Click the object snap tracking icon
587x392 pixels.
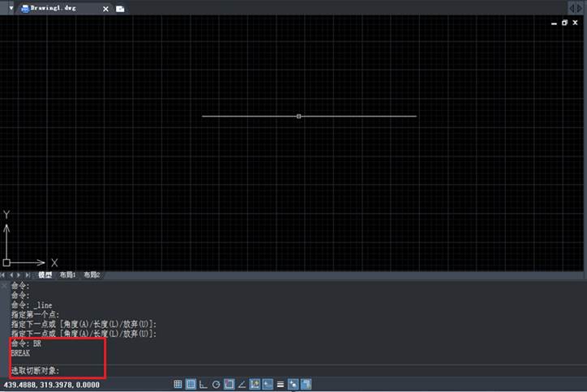[x=242, y=384]
